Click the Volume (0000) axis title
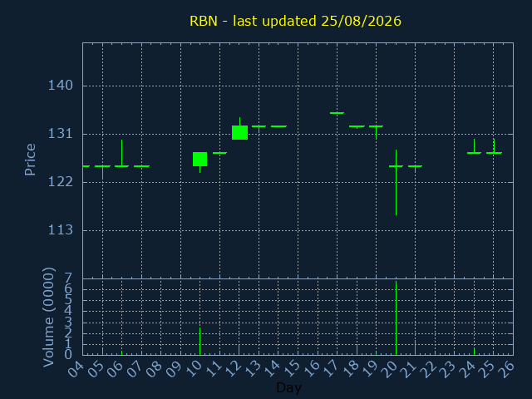The width and height of the screenshot is (532, 399). click(x=49, y=318)
